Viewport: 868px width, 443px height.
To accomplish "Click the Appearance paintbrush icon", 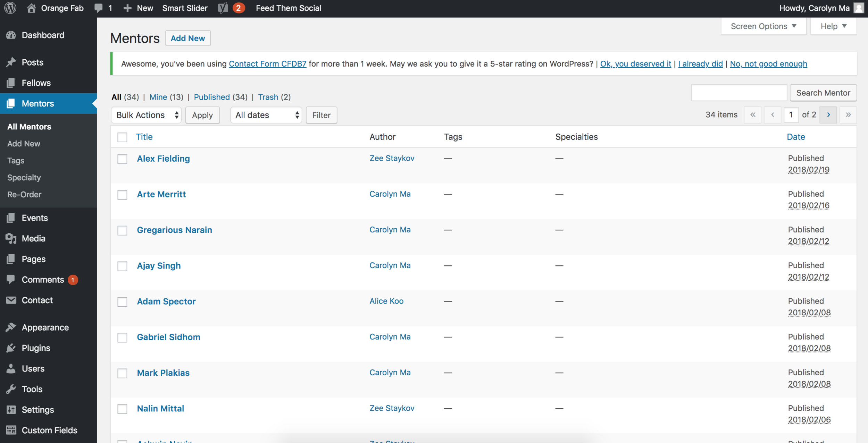I will [11, 327].
